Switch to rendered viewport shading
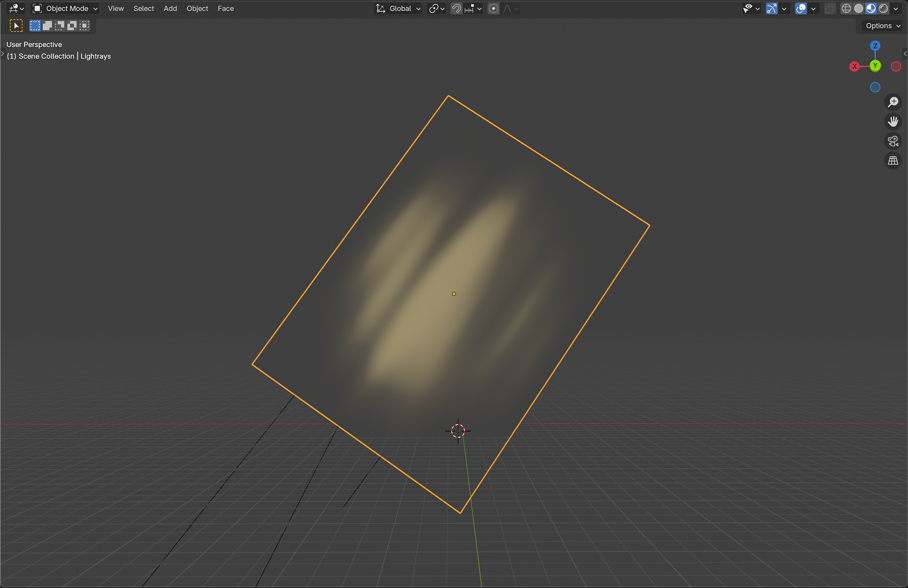The image size is (908, 588). [883, 9]
